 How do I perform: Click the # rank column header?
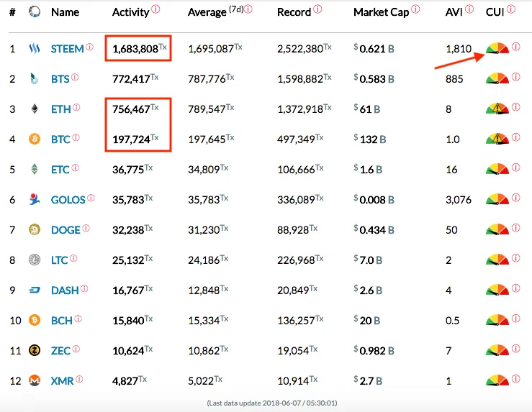[12, 12]
